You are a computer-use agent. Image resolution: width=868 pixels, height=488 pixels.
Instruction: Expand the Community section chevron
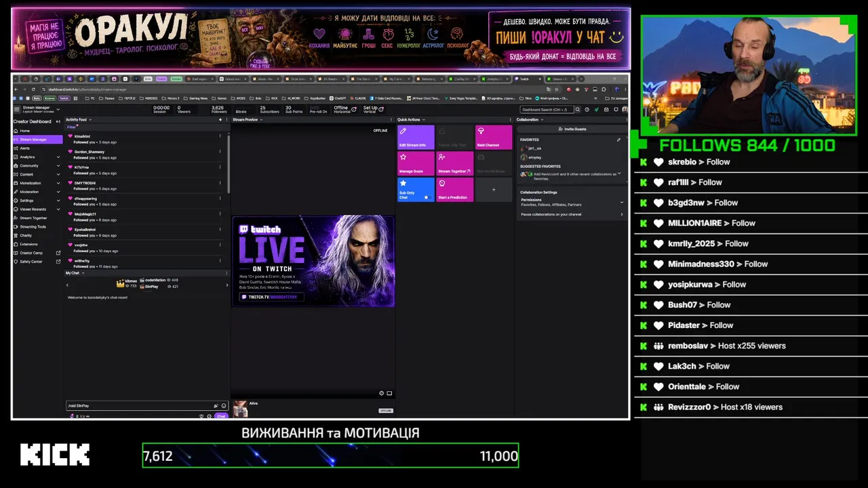point(58,165)
